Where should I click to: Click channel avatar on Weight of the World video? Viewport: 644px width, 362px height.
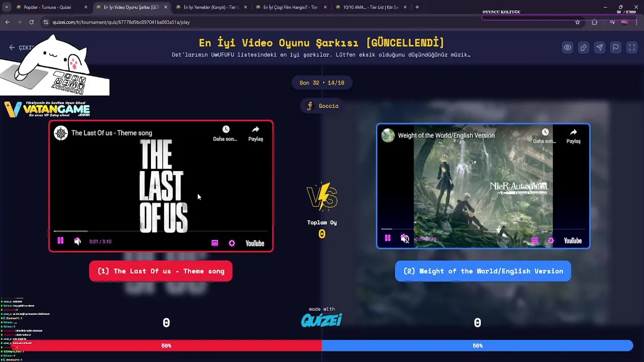point(388,135)
